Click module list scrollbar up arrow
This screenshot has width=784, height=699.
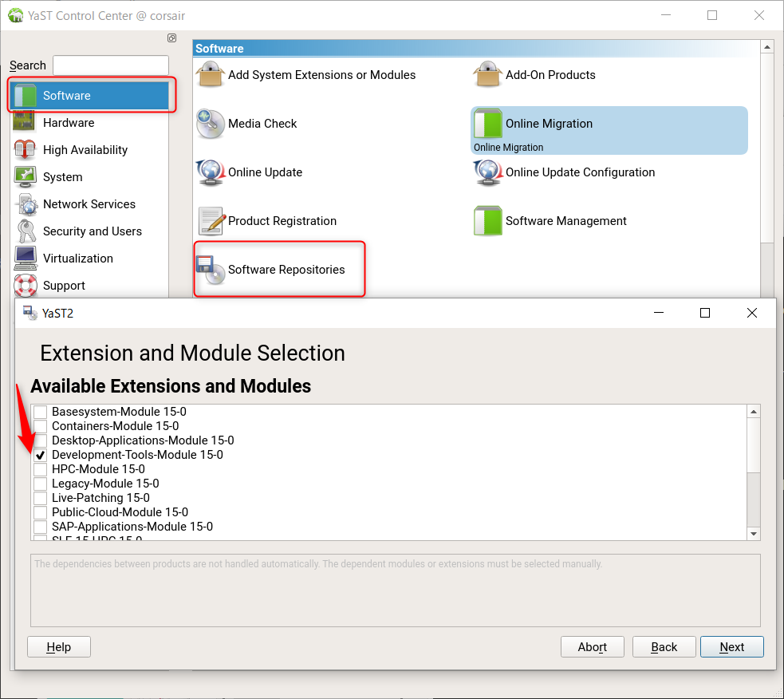pyautogui.click(x=754, y=412)
